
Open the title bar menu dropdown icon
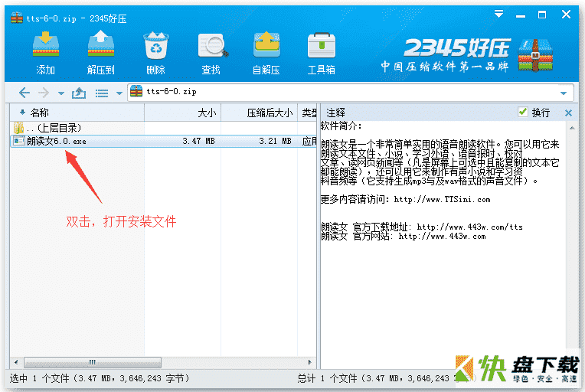[498, 15]
